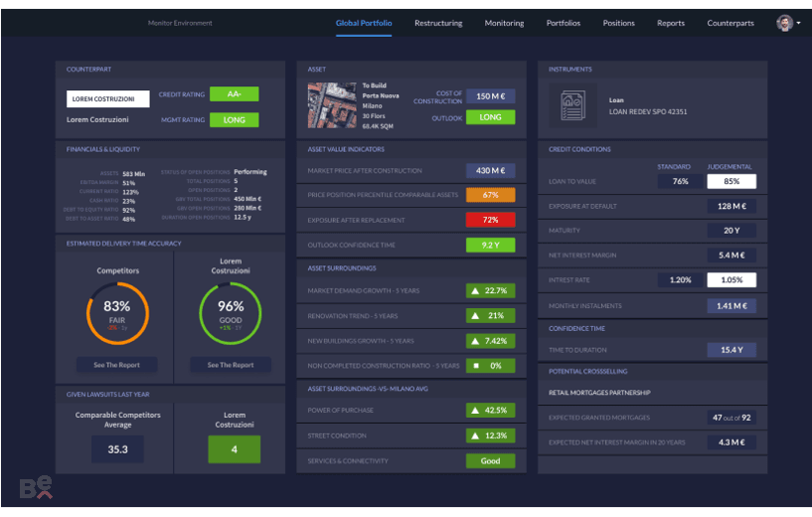Click the 4.3 M € expected net margin value

coord(731,442)
